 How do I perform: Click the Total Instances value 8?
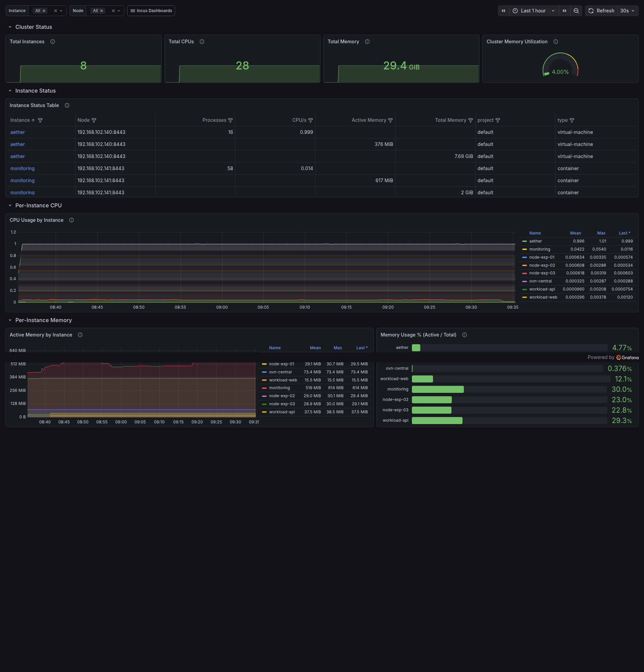click(x=83, y=65)
